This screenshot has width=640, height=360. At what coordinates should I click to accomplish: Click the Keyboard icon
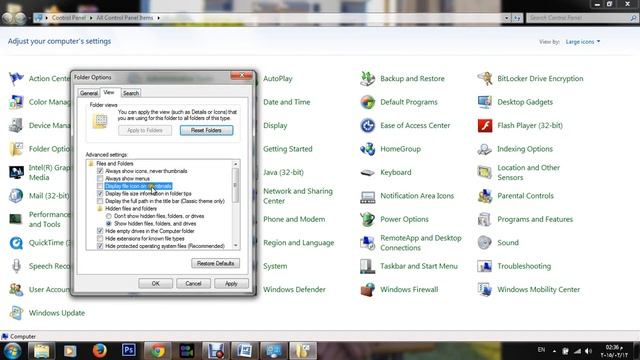point(367,172)
